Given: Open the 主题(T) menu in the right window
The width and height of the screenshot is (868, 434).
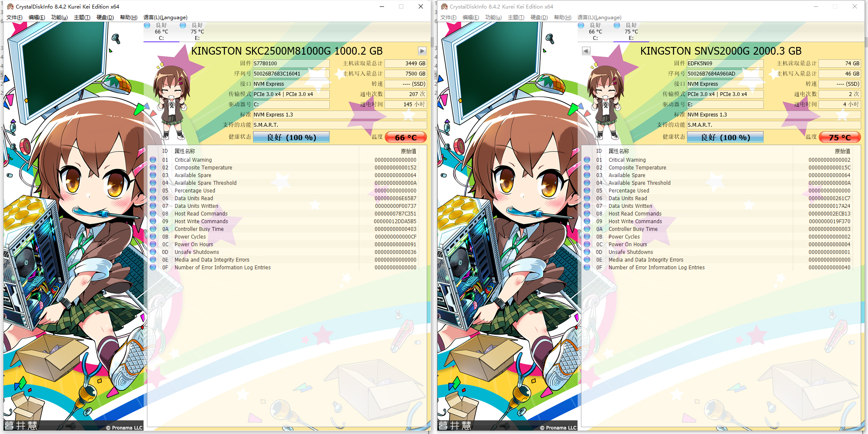Looking at the screenshot, I should 516,17.
